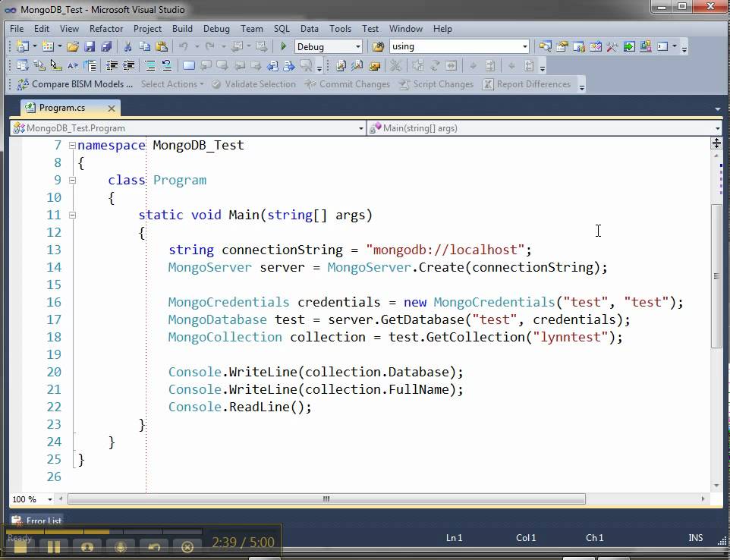Click the Display Quick Info icon

(56, 65)
